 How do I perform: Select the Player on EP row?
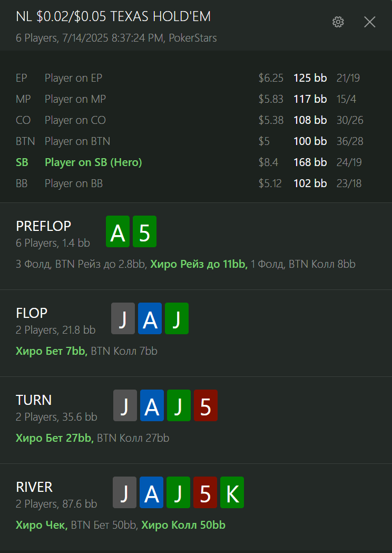point(196,78)
